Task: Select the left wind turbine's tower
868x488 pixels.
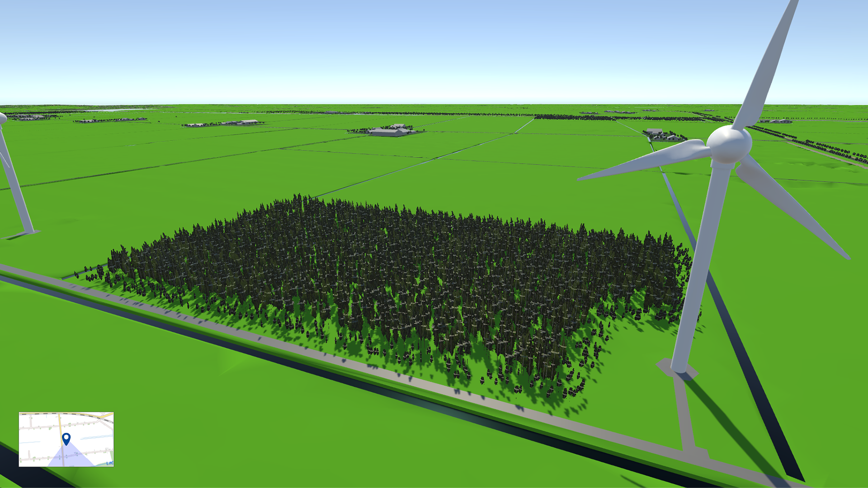Action: pos(17,190)
